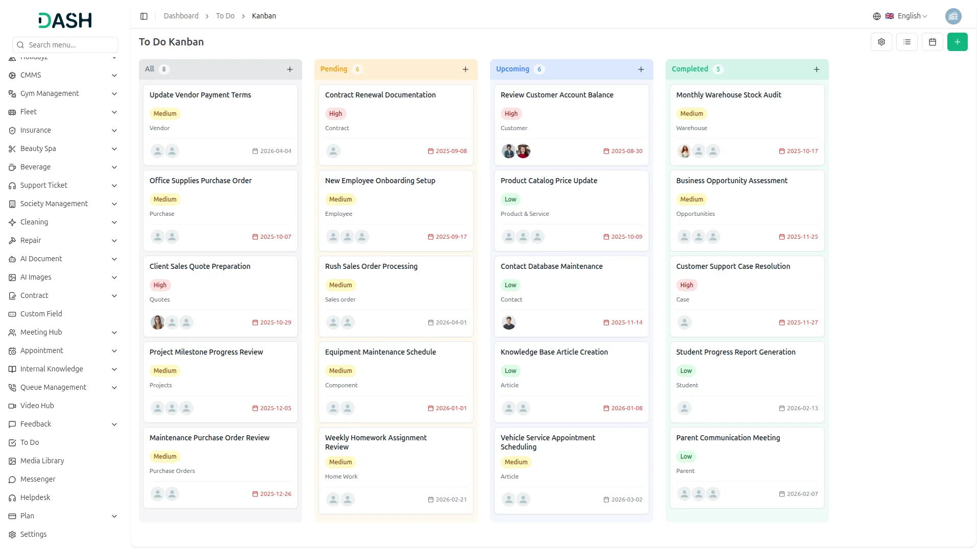The height and width of the screenshot is (551, 980).
Task: Add card with plus in Completed column
Action: [816, 69]
